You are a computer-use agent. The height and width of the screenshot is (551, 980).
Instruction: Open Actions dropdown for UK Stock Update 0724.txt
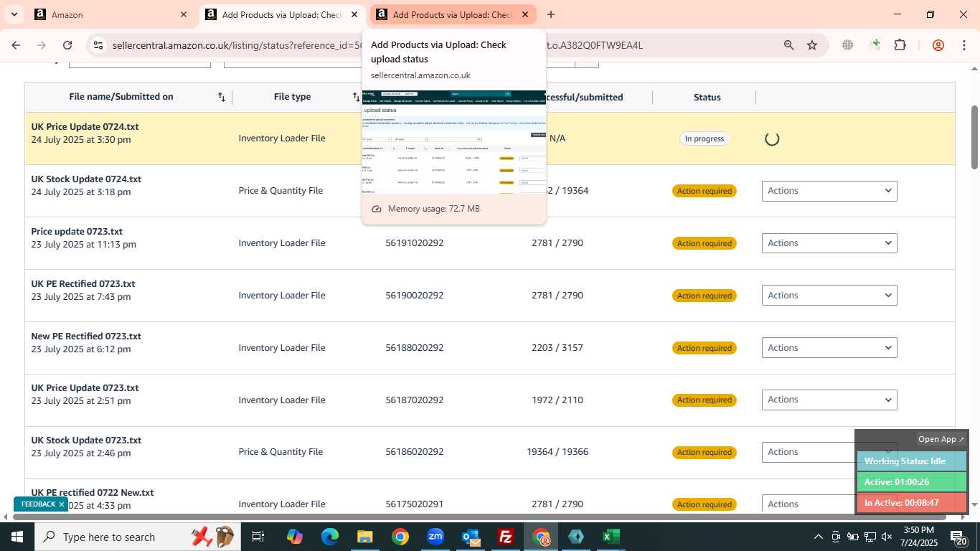[829, 191]
